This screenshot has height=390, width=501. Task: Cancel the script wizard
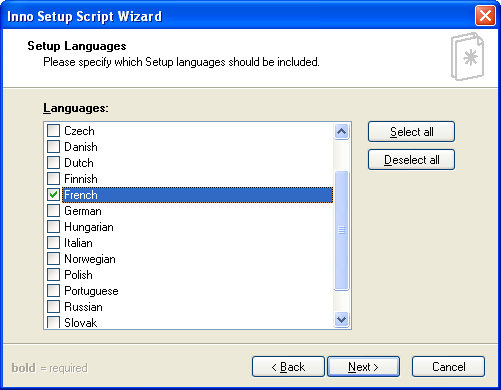(448, 367)
